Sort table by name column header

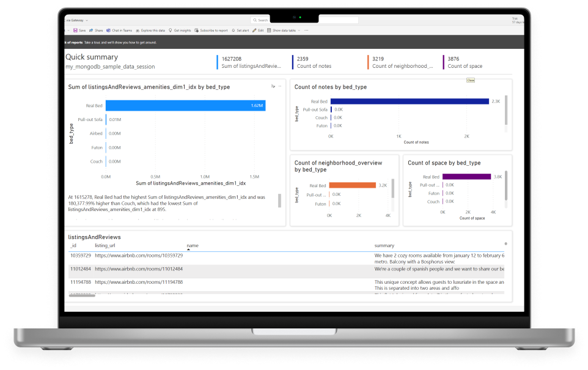tap(193, 245)
